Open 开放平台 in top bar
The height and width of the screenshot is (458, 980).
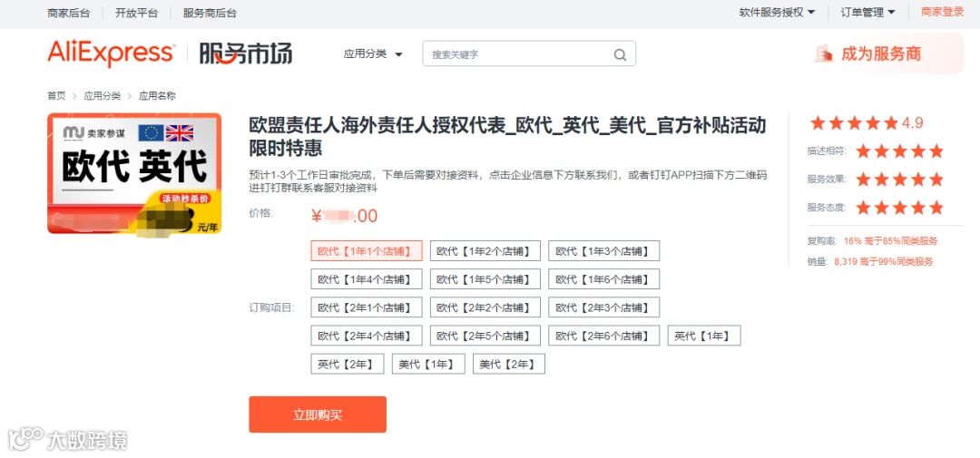[x=137, y=13]
